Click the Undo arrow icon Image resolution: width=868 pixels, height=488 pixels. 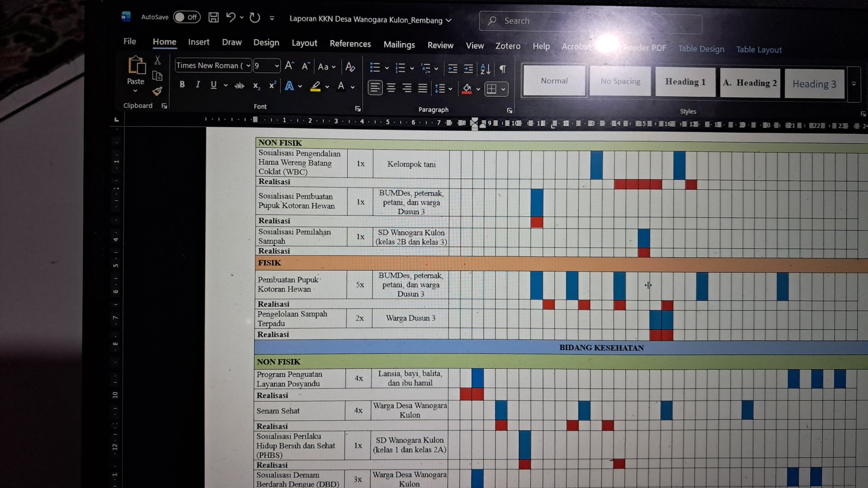pyautogui.click(x=231, y=18)
